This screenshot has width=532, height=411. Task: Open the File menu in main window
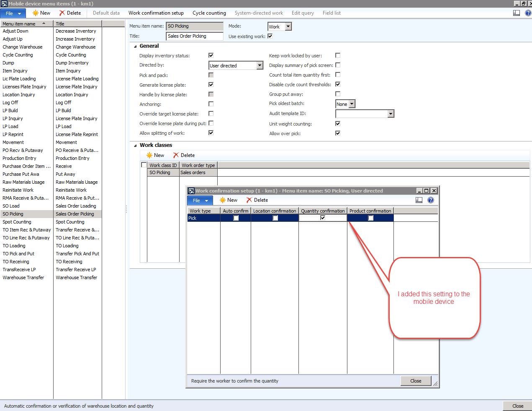click(x=13, y=13)
